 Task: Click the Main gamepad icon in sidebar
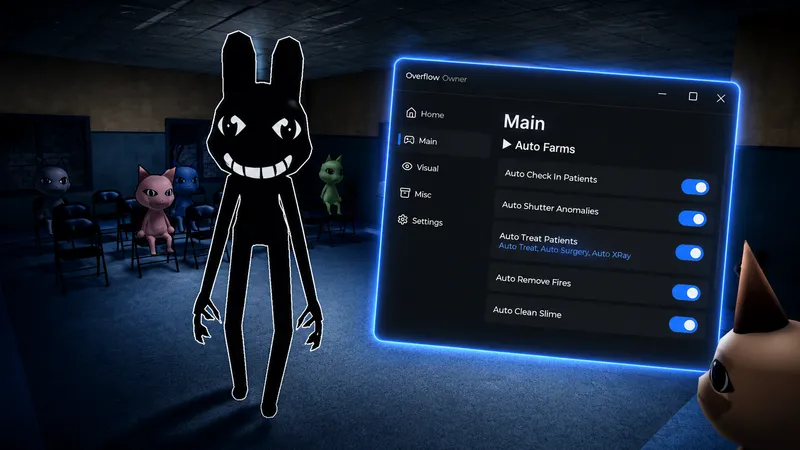[x=409, y=140]
